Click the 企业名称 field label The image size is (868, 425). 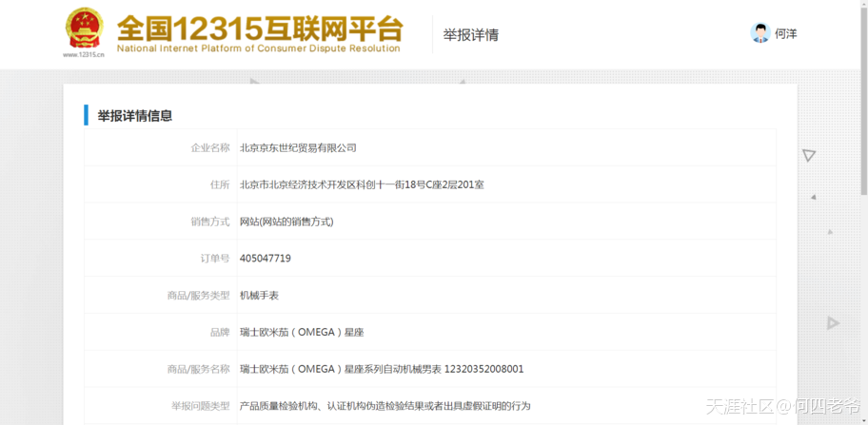(x=210, y=147)
